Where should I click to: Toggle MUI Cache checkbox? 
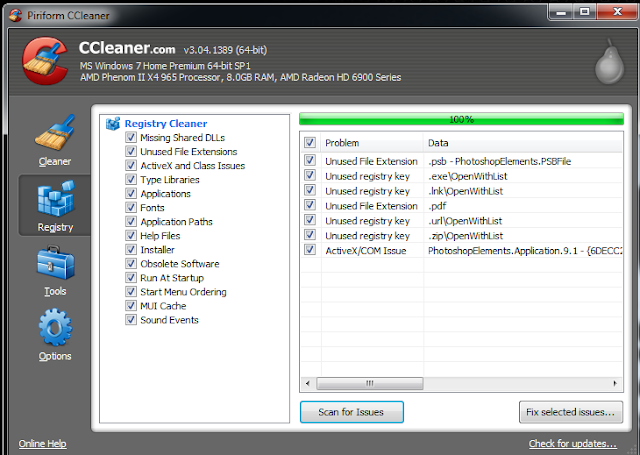point(131,306)
